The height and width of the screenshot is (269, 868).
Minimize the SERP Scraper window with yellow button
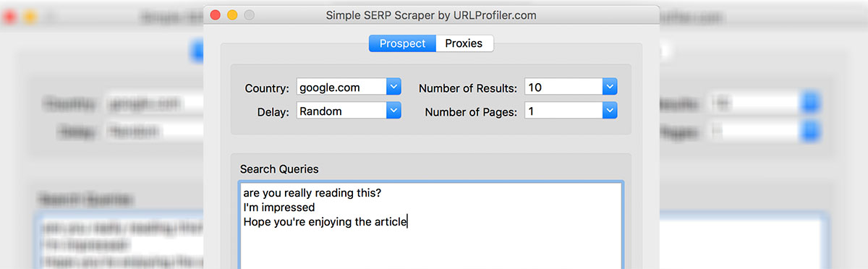(x=232, y=14)
